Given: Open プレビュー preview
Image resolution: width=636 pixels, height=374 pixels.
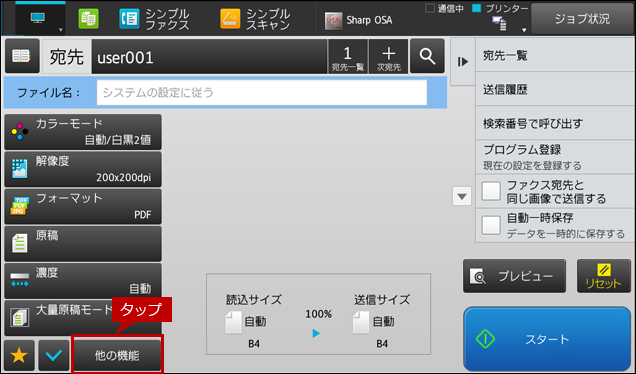Looking at the screenshot, I should coord(514,276).
